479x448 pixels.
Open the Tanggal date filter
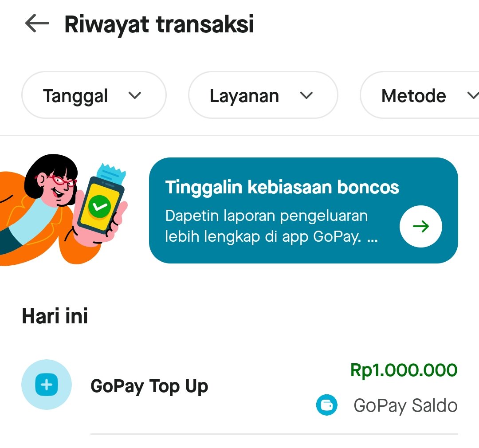pyautogui.click(x=94, y=95)
